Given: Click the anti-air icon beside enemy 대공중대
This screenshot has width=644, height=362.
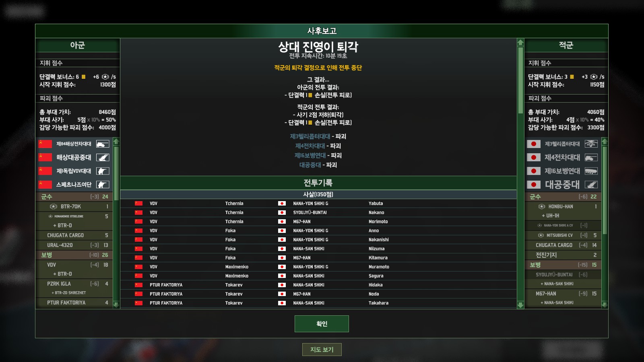Looking at the screenshot, I should 591,185.
